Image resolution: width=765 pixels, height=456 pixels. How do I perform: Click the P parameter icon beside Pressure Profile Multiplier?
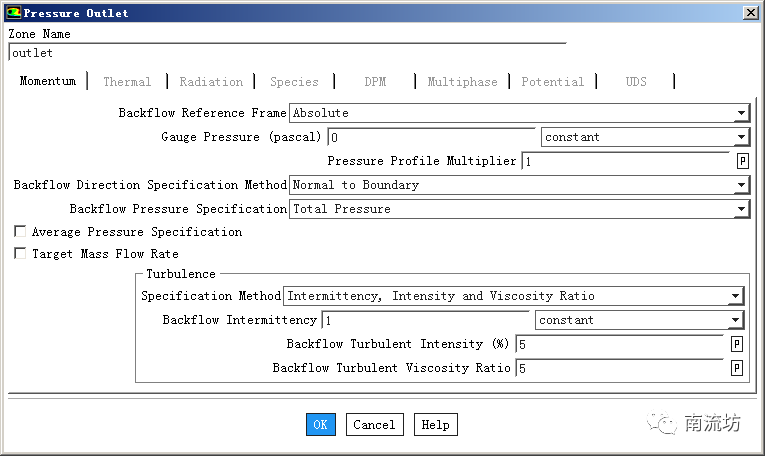pos(742,161)
